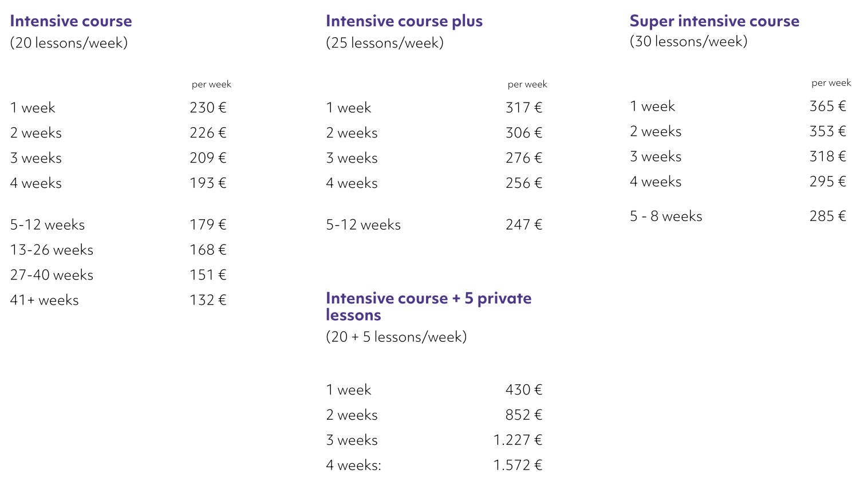Click the 1.572 € price
Image resolution: width=868 pixels, height=489 pixels.
point(518,465)
